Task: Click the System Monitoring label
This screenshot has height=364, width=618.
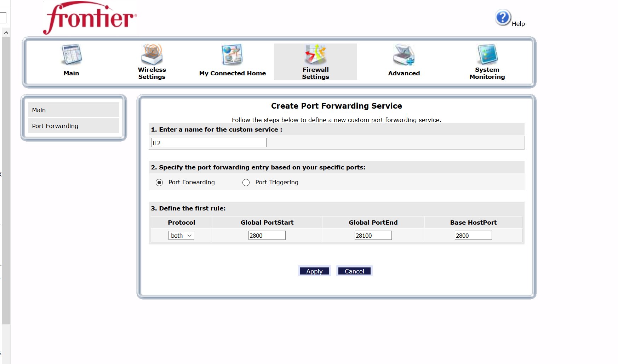Action: (x=487, y=73)
